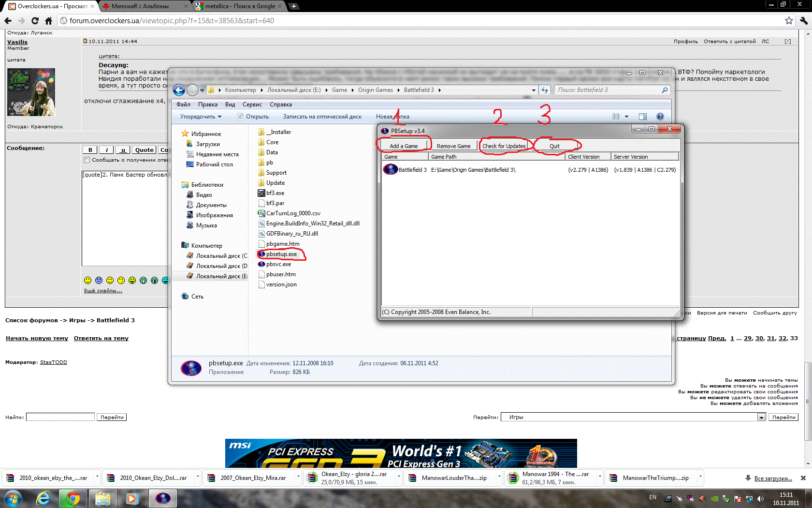Toggle the Explorer preview pane icon
Screen dimensions: 812x508
pos(642,117)
